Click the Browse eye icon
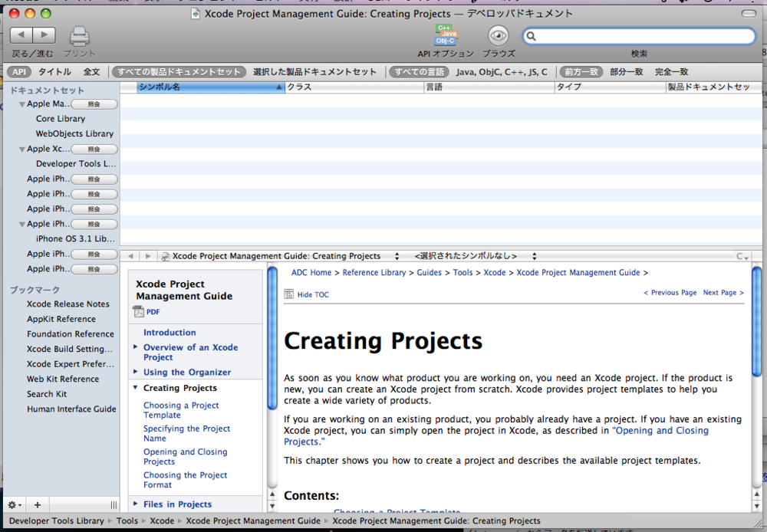Image resolution: width=767 pixels, height=532 pixels. (499, 36)
